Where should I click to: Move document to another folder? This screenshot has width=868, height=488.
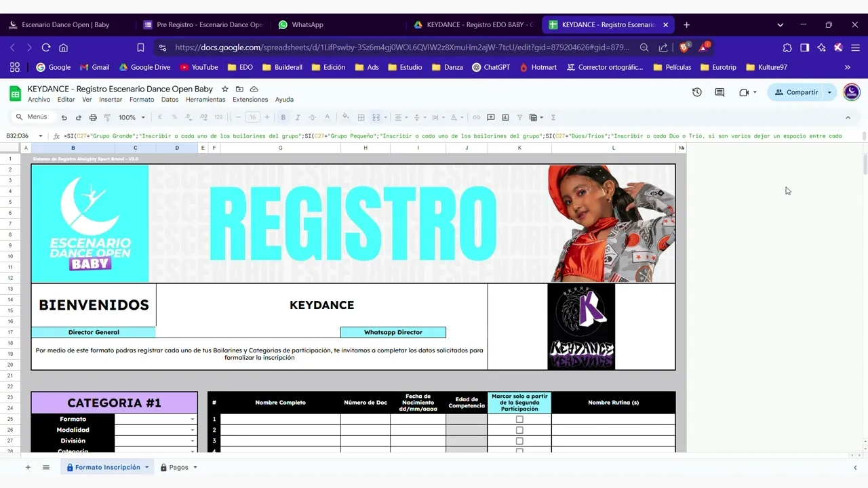(x=239, y=89)
